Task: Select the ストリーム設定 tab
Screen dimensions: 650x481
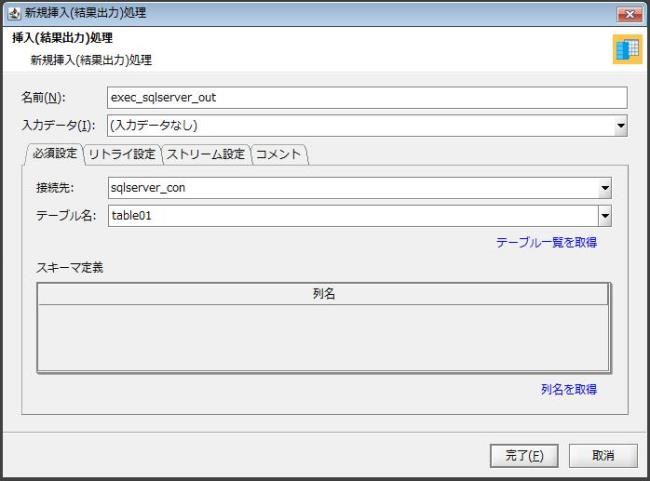Action: 205,154
